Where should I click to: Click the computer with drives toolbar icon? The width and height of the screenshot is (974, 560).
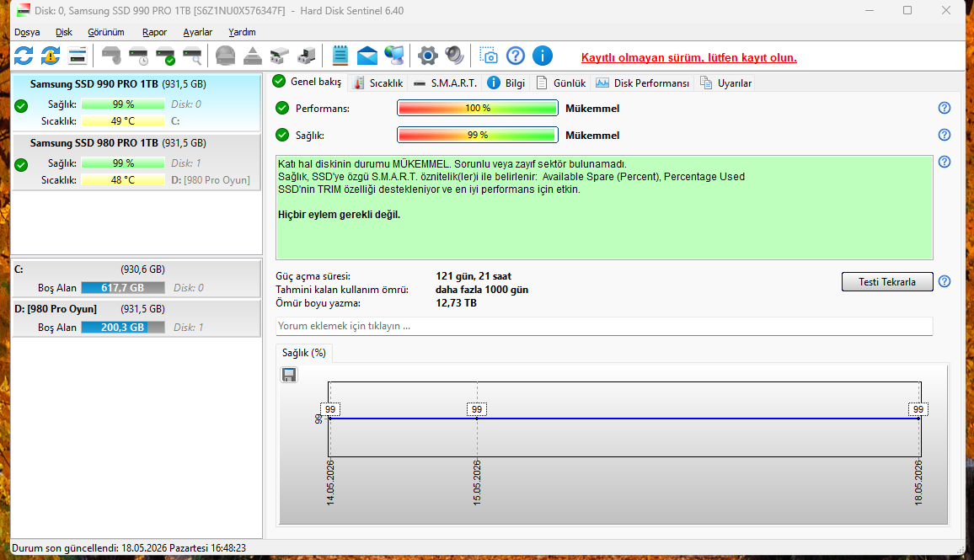306,56
